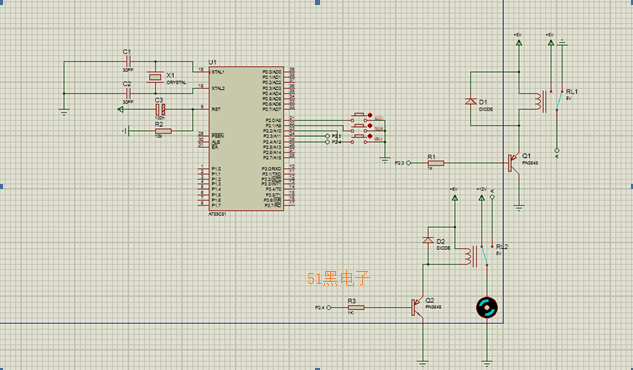The image size is (633, 370).
Task: Click the polarized capacitor C3
Action: [x=160, y=109]
